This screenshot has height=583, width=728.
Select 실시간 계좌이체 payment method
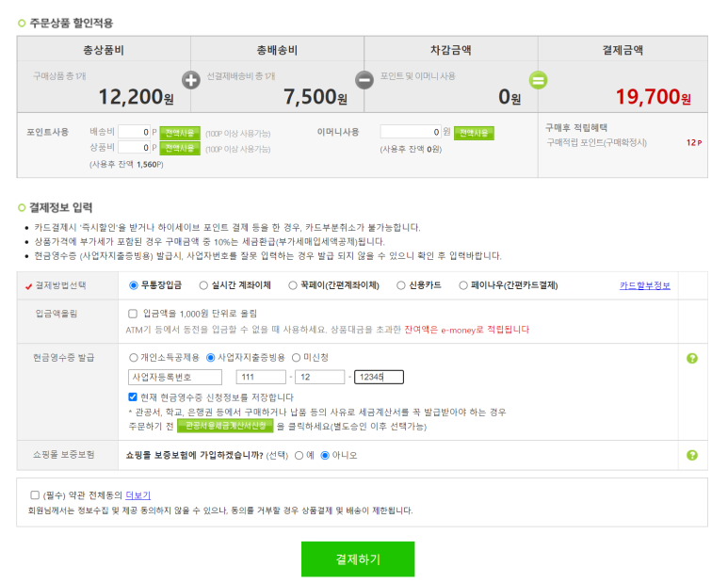(203, 285)
